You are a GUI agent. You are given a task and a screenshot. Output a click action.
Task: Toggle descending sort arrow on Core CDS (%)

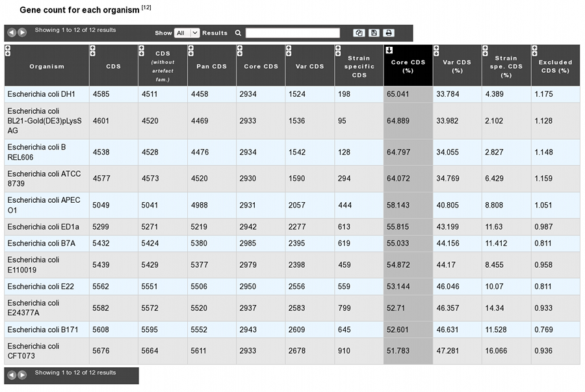tap(389, 50)
